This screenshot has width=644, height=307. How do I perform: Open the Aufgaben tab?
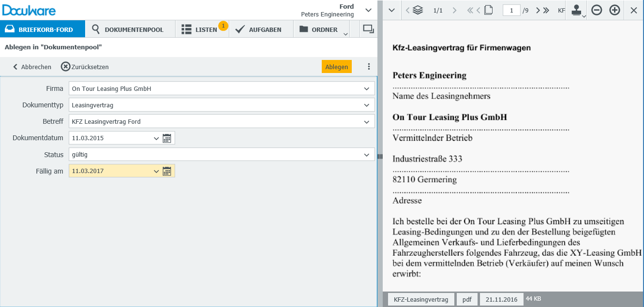click(258, 29)
